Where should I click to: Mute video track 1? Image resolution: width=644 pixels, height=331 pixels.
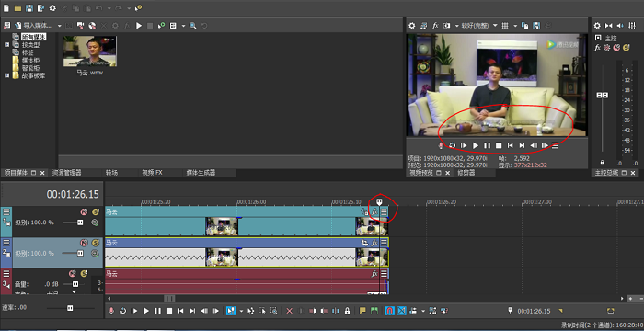84,211
